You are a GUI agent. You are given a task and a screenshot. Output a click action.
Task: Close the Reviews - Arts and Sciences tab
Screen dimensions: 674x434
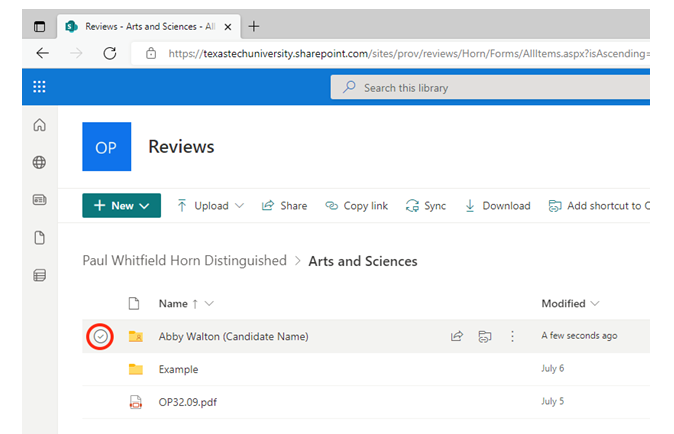point(228,27)
